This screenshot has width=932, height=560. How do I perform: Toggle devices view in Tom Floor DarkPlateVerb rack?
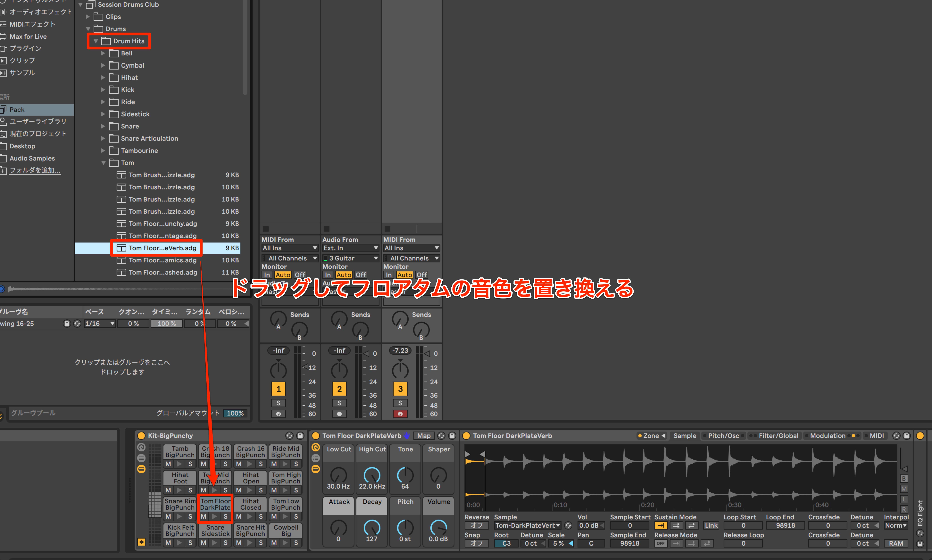316,469
